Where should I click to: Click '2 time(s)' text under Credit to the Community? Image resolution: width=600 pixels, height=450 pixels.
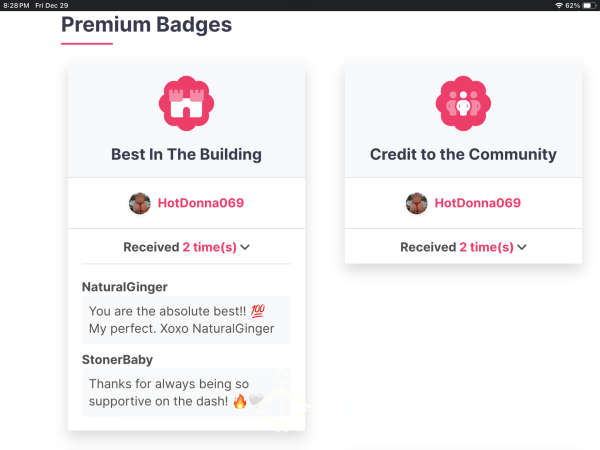coord(486,247)
